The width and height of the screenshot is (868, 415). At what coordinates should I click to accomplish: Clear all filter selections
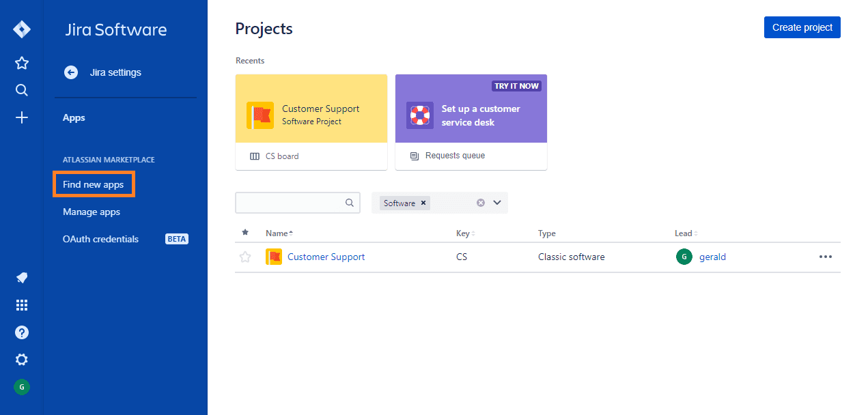click(481, 203)
